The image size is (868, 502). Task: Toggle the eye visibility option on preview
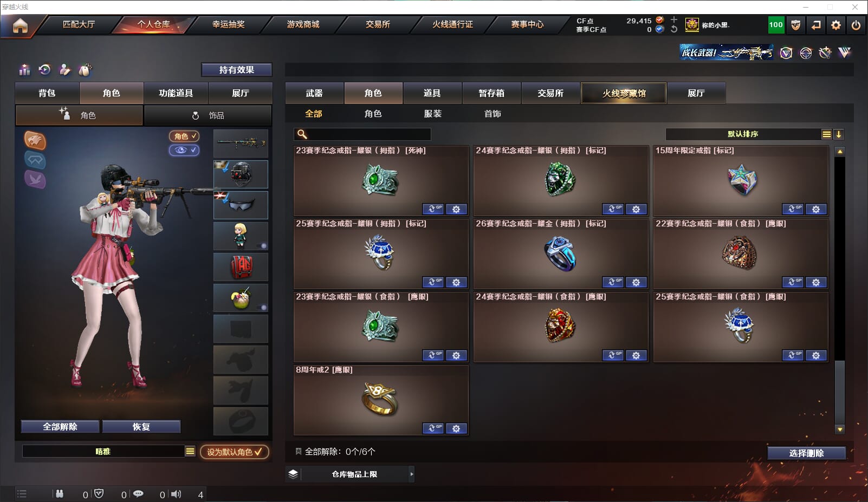(184, 150)
